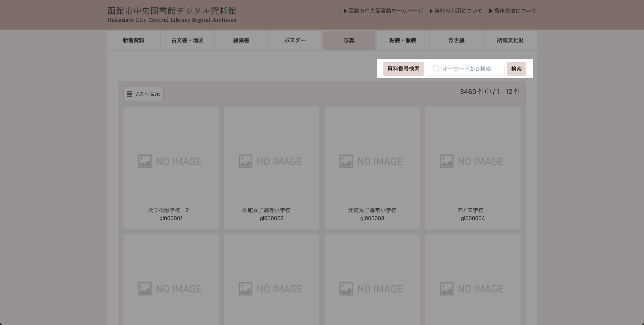This screenshot has width=644, height=325.
Task: Open the 新着資料 tab
Action: 133,40
